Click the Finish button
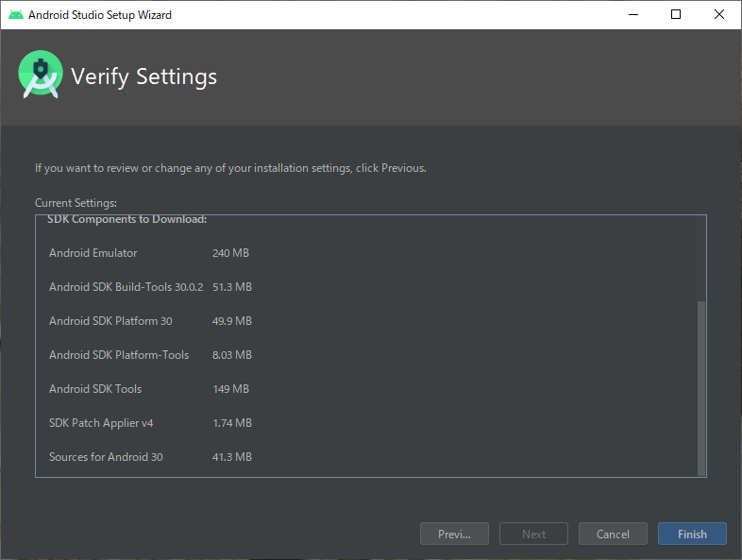 point(692,534)
